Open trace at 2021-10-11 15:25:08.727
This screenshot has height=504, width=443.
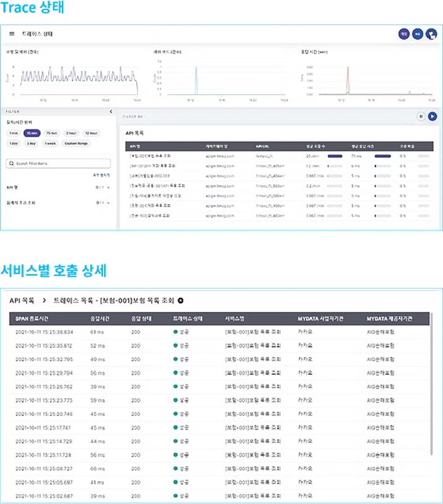(219, 469)
